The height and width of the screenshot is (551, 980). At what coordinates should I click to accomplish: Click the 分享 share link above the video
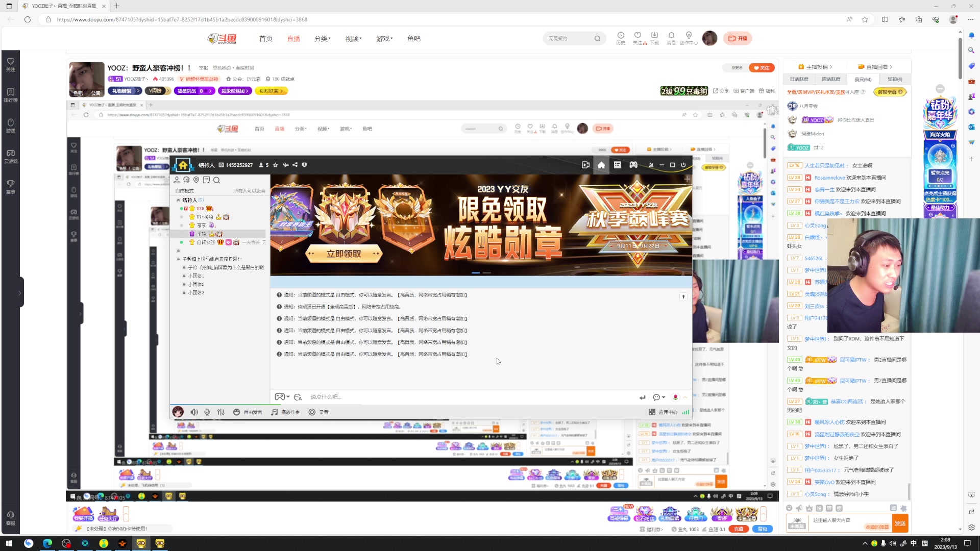[721, 91]
